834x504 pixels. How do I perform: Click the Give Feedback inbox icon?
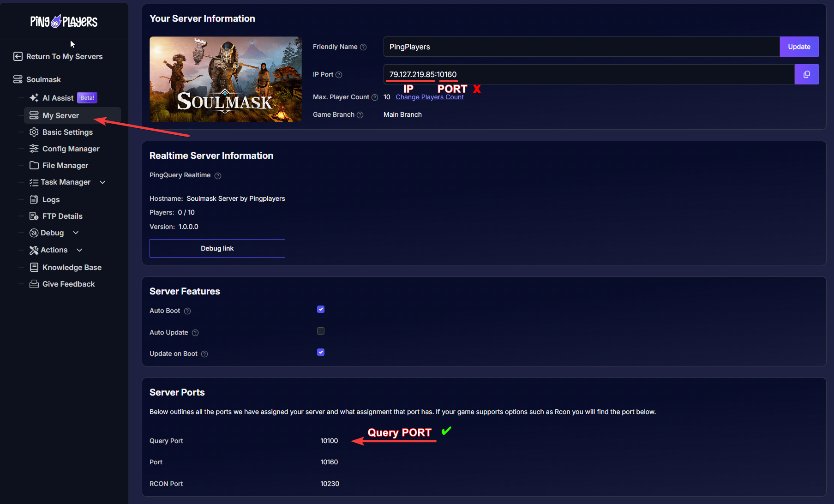(x=34, y=284)
